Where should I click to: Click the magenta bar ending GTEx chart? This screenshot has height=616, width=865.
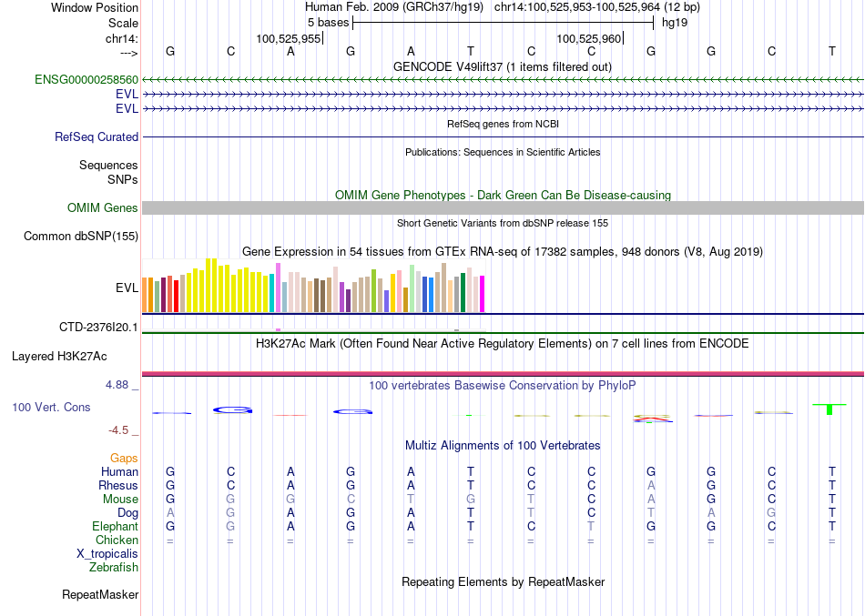(483, 294)
